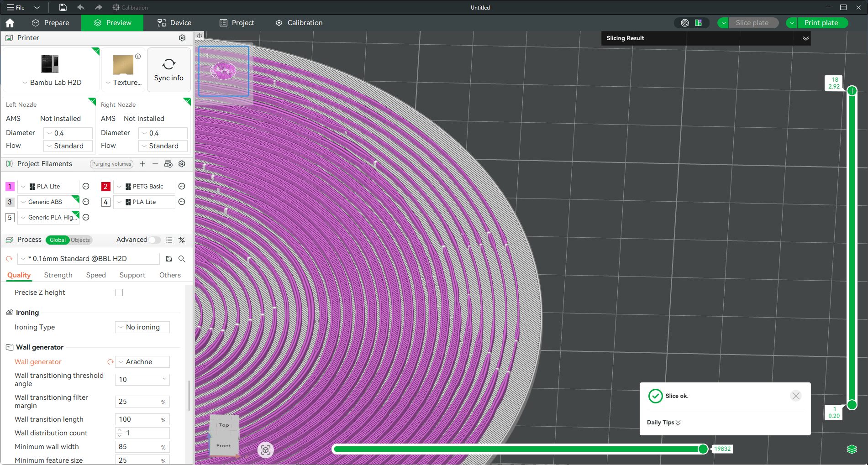Click filament 1 pink color swatch
Viewport: 868px width, 465px height.
point(10,187)
